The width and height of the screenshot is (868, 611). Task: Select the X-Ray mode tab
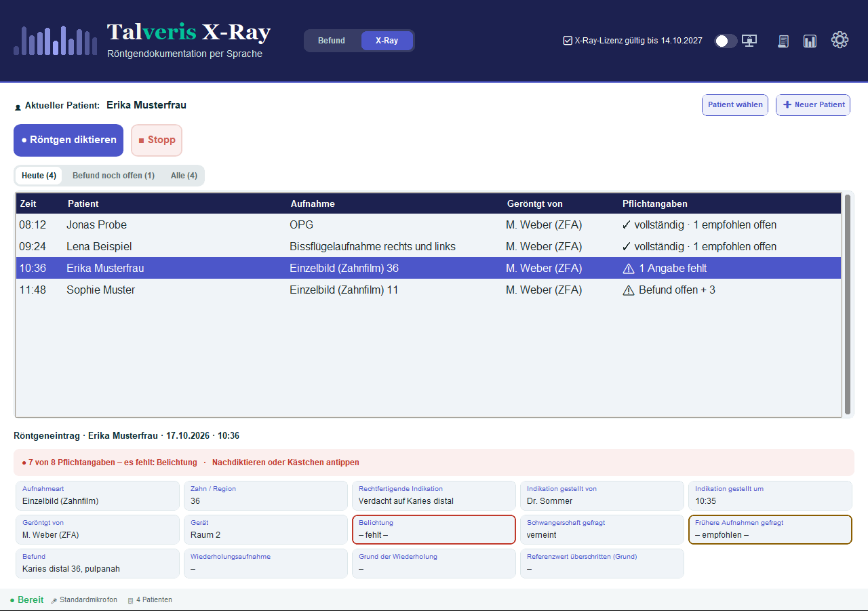click(387, 41)
